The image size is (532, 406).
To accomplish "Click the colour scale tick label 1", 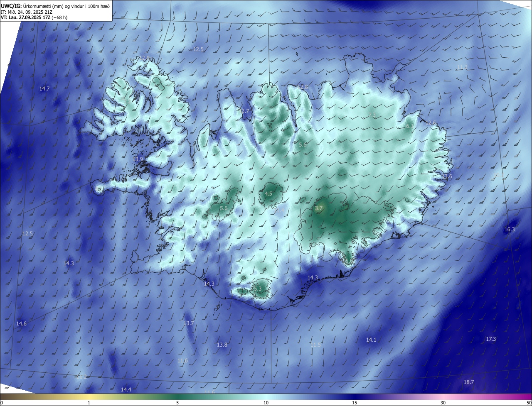I will point(89,403).
